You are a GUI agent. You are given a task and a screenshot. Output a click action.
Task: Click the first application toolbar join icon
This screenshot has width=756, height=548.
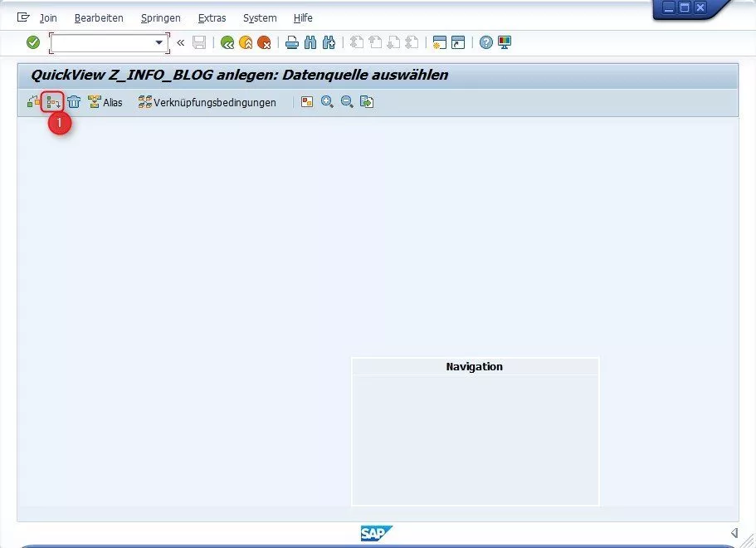point(33,102)
